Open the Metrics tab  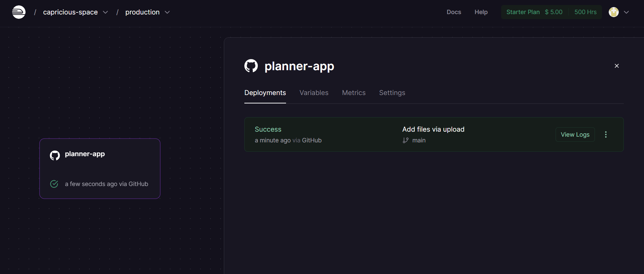pos(354,93)
